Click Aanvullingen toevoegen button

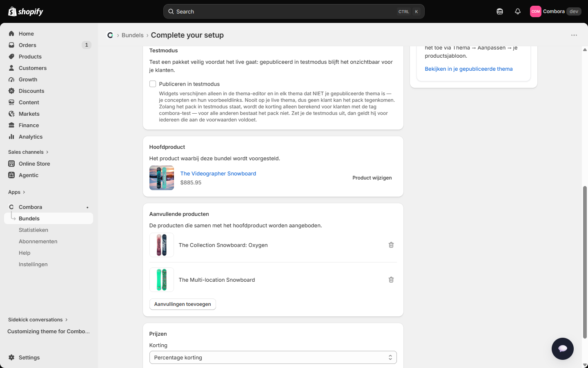pyautogui.click(x=183, y=304)
